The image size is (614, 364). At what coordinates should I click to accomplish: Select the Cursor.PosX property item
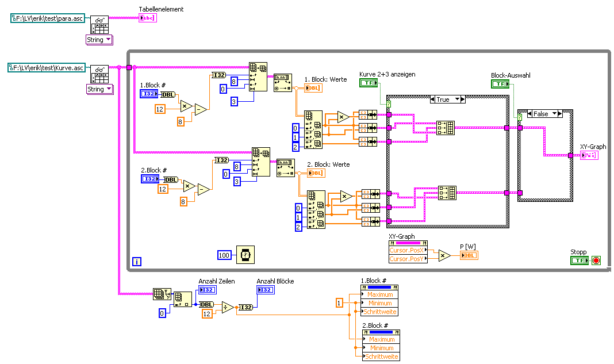click(408, 250)
